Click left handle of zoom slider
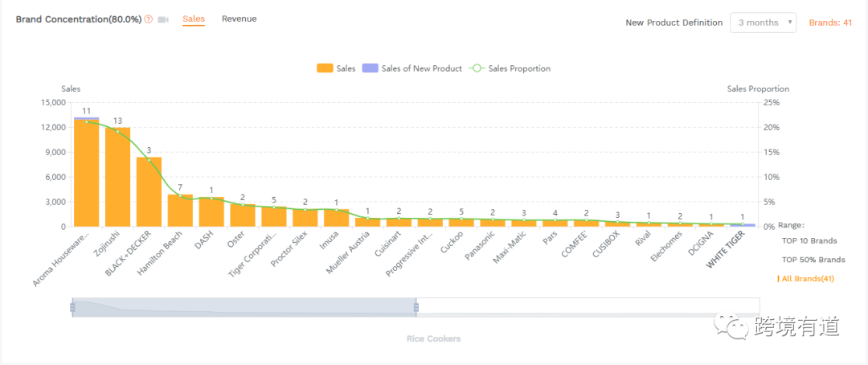 (x=72, y=307)
